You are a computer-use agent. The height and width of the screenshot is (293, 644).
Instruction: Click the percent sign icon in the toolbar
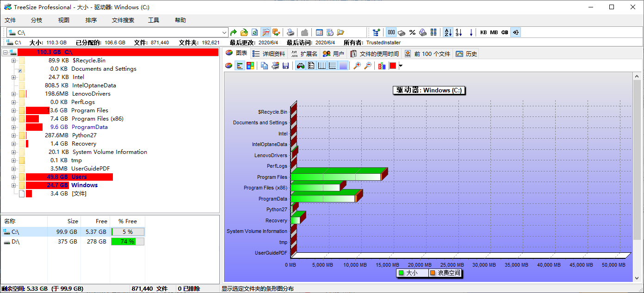point(412,32)
